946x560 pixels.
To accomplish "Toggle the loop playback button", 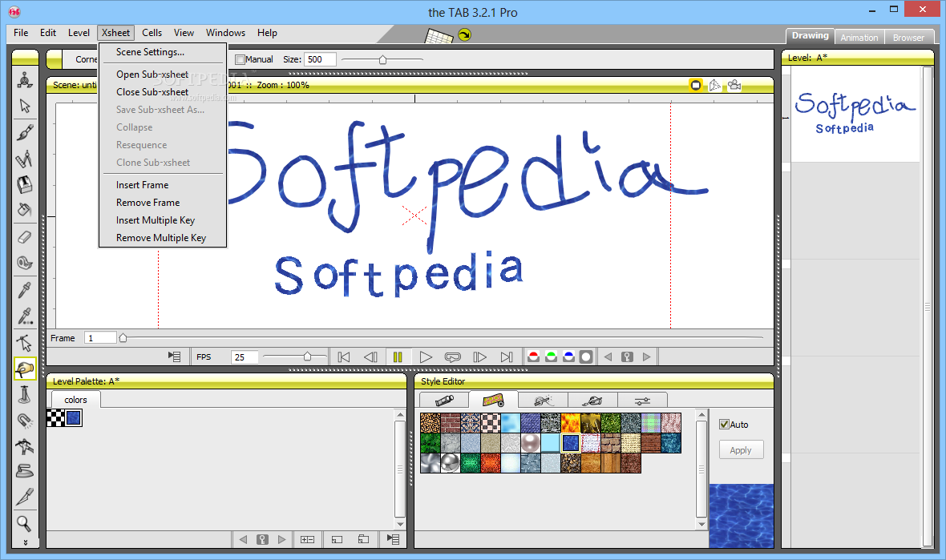I will (452, 357).
